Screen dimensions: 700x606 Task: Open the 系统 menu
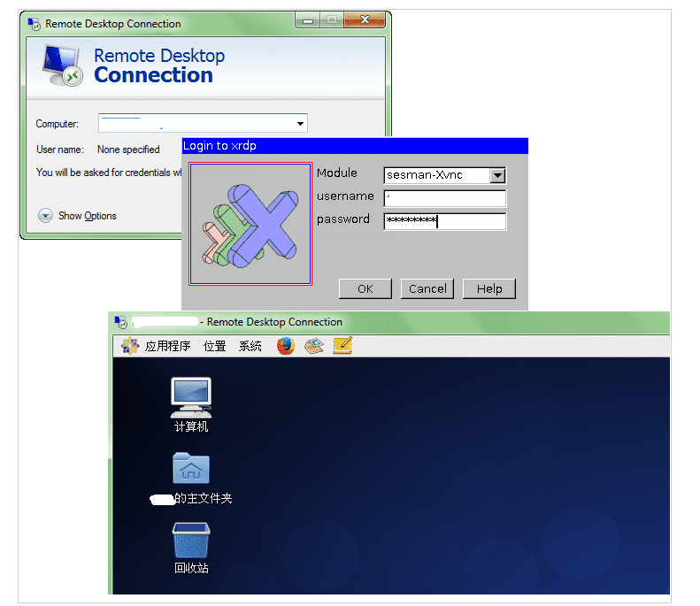coord(250,346)
